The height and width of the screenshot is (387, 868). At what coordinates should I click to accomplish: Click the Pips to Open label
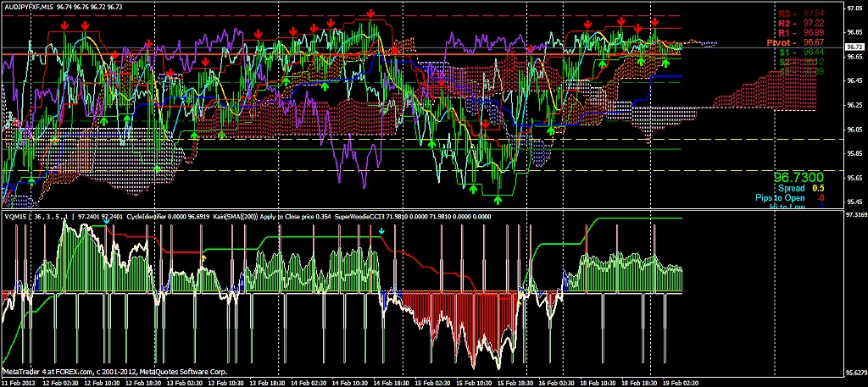point(781,197)
